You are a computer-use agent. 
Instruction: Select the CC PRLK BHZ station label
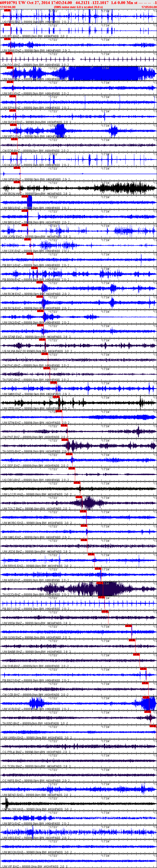[36, 753]
